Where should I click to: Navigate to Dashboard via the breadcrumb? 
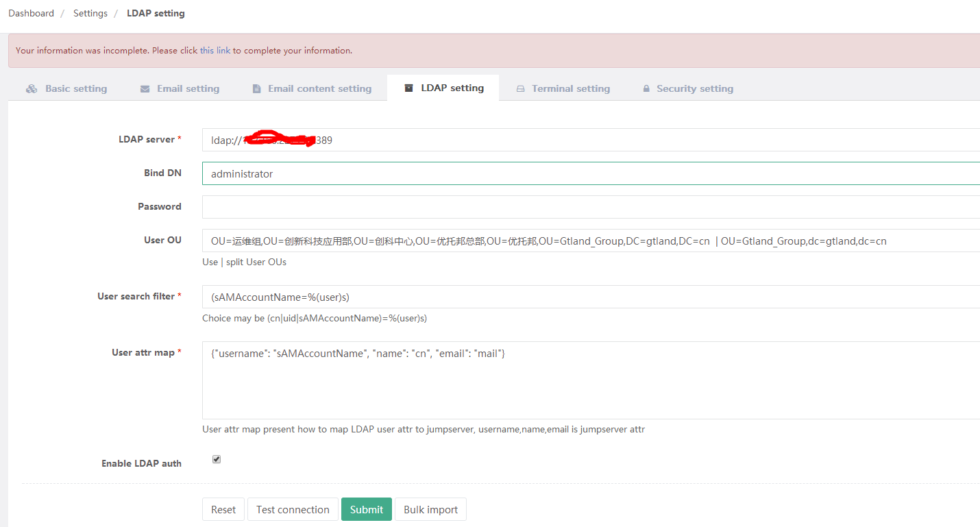coord(31,12)
